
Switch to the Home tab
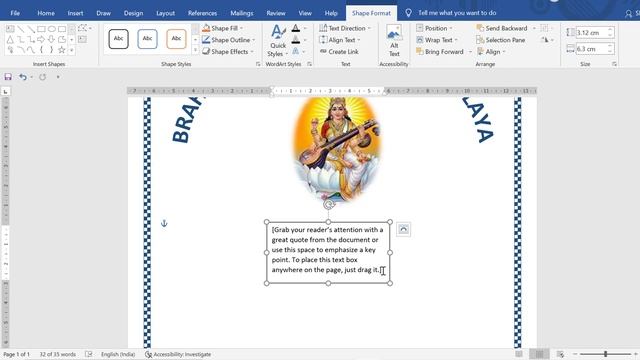[46, 13]
